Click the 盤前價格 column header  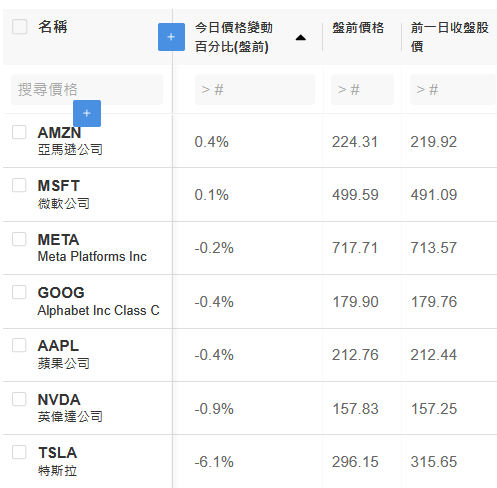(x=358, y=28)
